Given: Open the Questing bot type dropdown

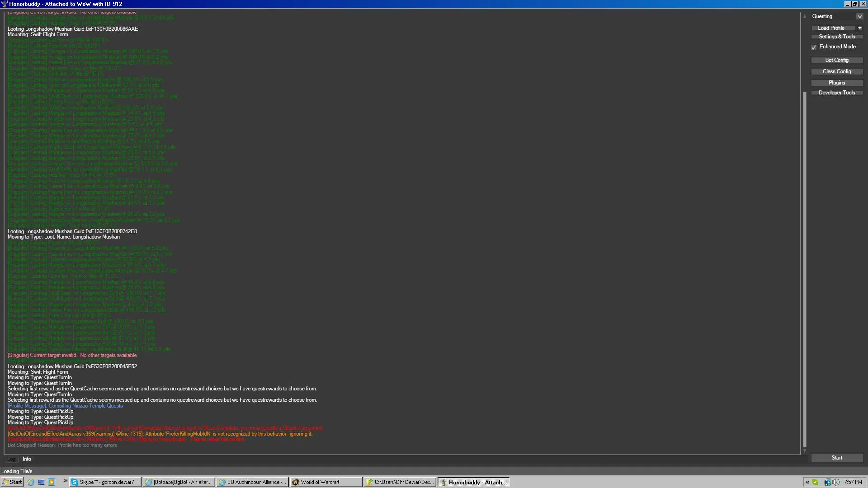Looking at the screenshot, I should [x=859, y=17].
